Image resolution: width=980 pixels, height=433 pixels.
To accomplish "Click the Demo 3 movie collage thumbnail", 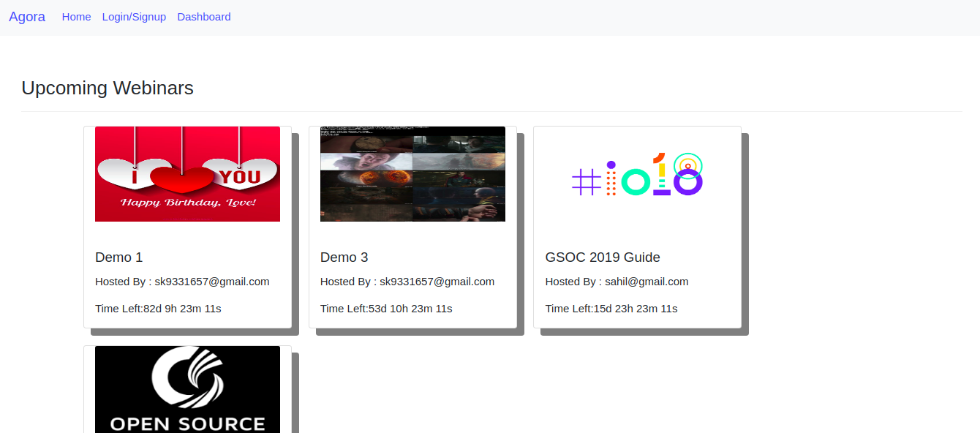I will pyautogui.click(x=412, y=174).
